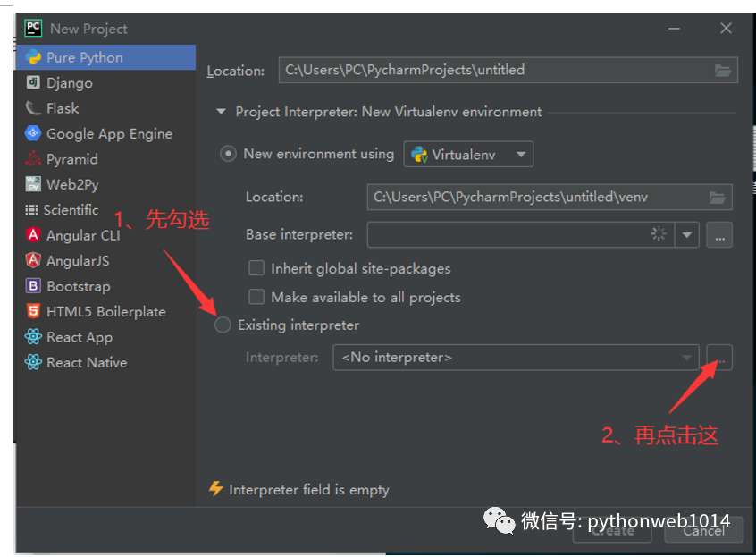Open the No interpreter combo box
The height and width of the screenshot is (557, 756).
(516, 358)
